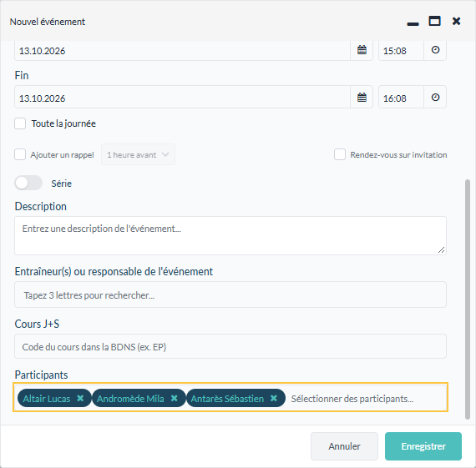Click the start time field 15:08
Image resolution: width=476 pixels, height=468 pixels.
pos(401,50)
